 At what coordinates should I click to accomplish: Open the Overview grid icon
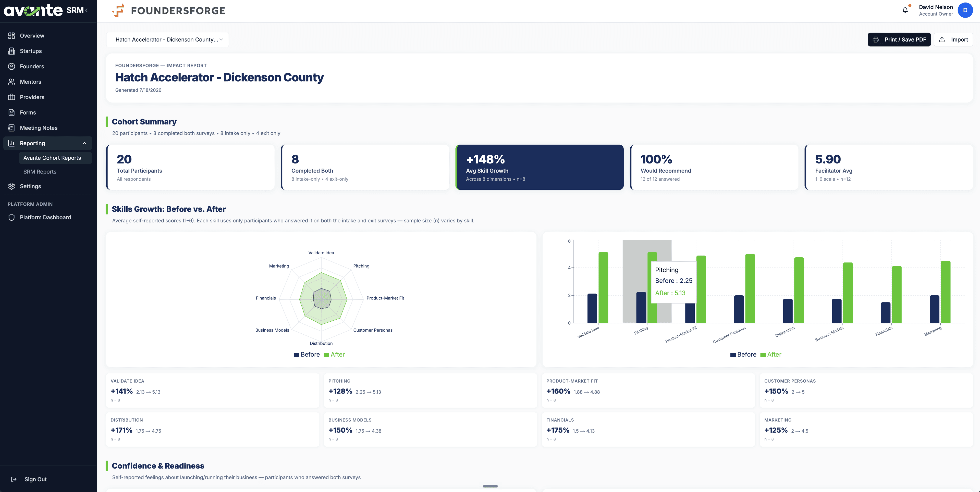(x=11, y=36)
